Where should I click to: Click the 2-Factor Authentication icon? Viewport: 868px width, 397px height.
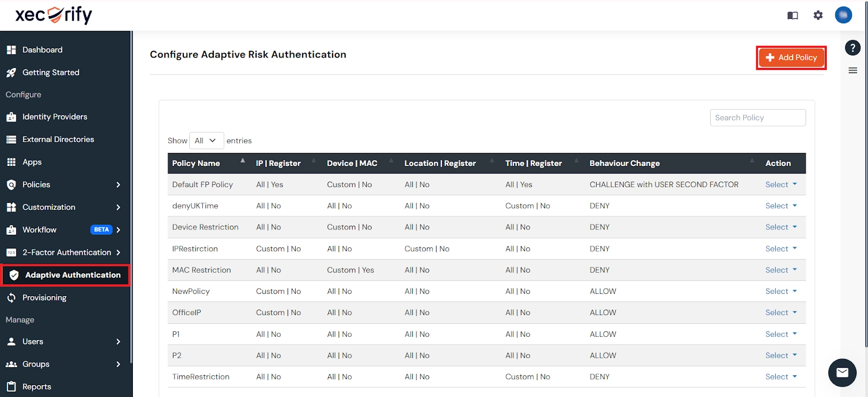pos(11,253)
